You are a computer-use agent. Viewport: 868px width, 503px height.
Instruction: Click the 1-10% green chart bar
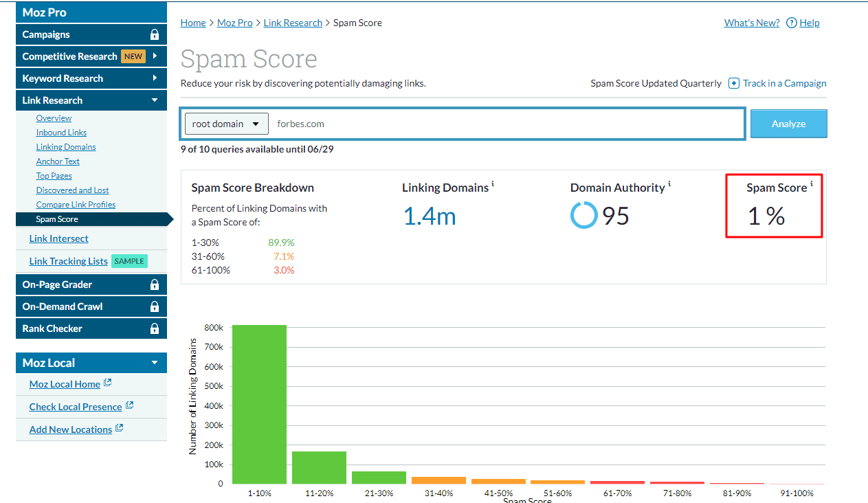pyautogui.click(x=259, y=404)
